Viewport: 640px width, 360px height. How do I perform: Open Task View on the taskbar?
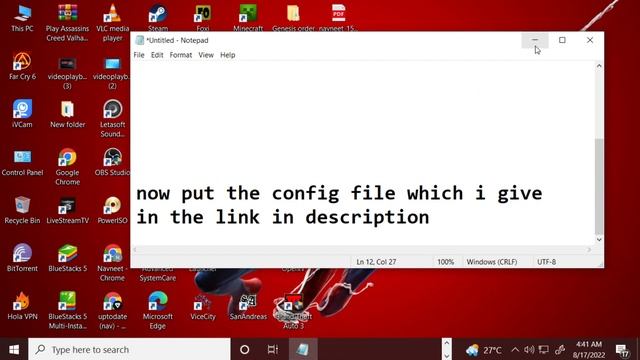(273, 349)
